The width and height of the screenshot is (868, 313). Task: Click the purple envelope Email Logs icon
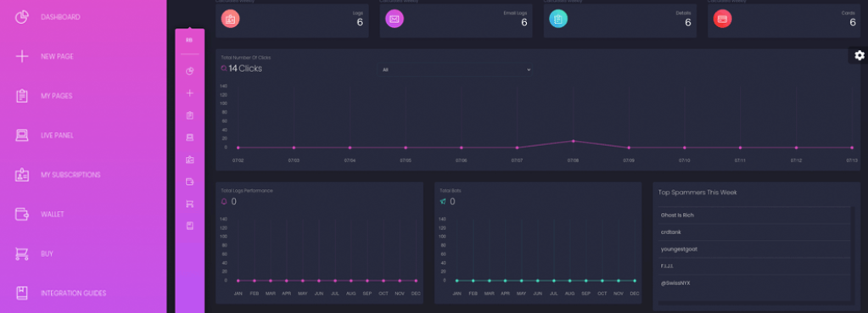pyautogui.click(x=395, y=19)
